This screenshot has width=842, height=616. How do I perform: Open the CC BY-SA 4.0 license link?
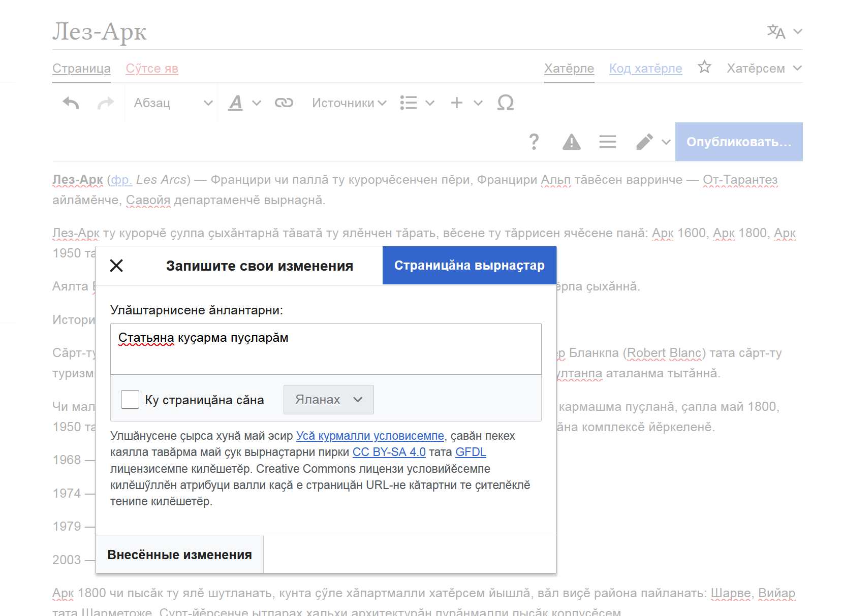point(389,452)
